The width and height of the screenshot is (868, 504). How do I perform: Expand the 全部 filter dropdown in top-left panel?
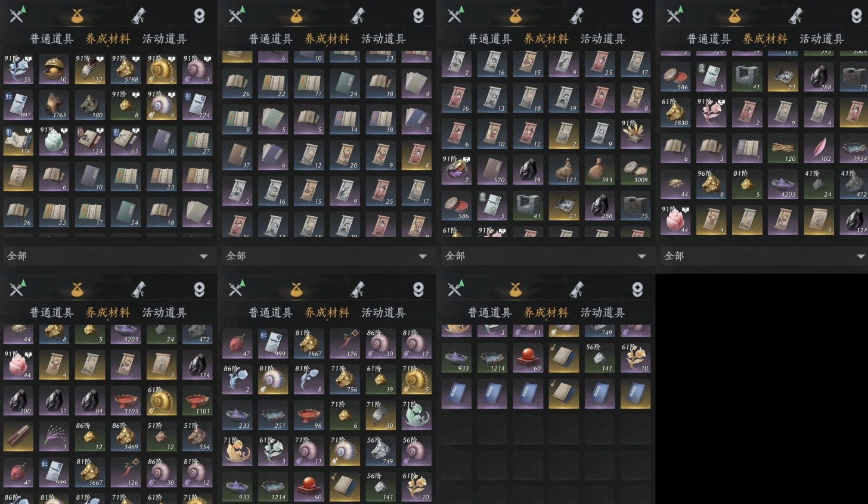[x=108, y=256]
